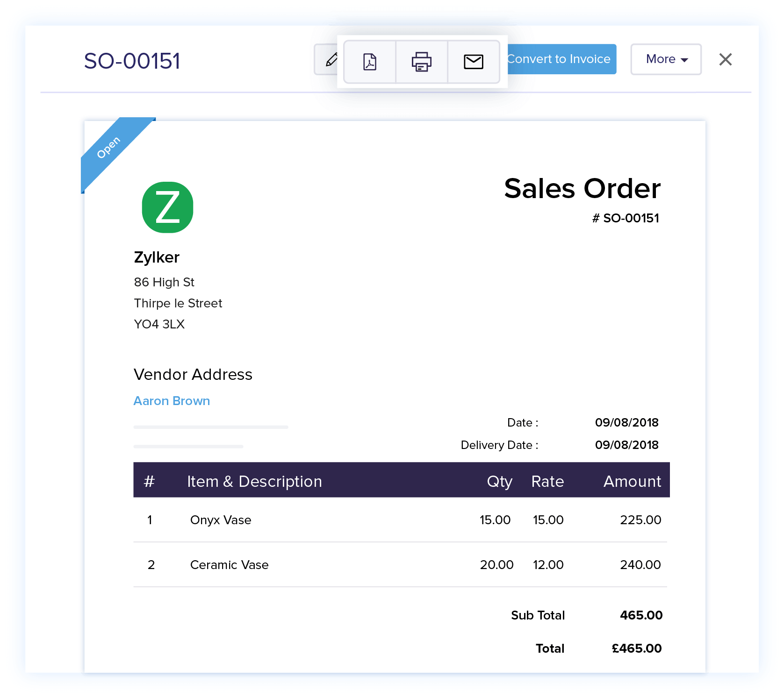Select the Ceramic Vase line item
The height and width of the screenshot is (698, 784).
(x=229, y=565)
